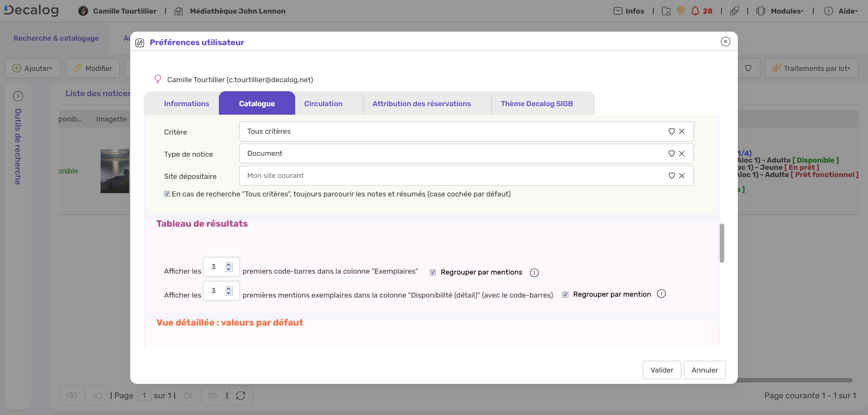This screenshot has width=868, height=415.
Task: Uncheck Regrouper par mention for mentions exemplaires
Action: click(x=565, y=294)
